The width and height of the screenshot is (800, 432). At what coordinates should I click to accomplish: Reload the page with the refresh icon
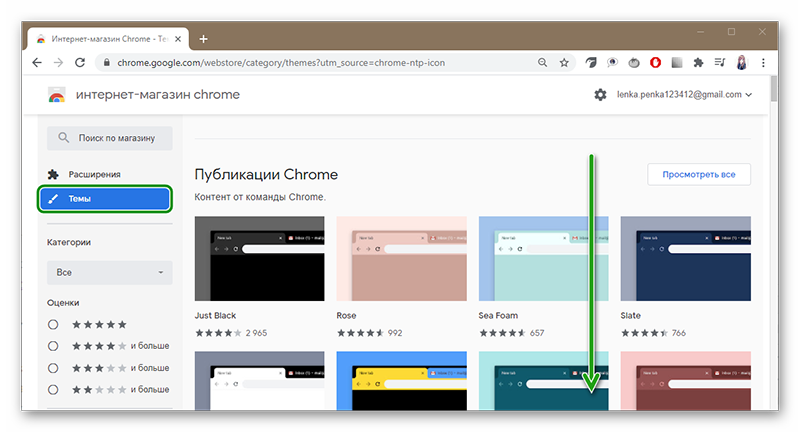point(80,63)
